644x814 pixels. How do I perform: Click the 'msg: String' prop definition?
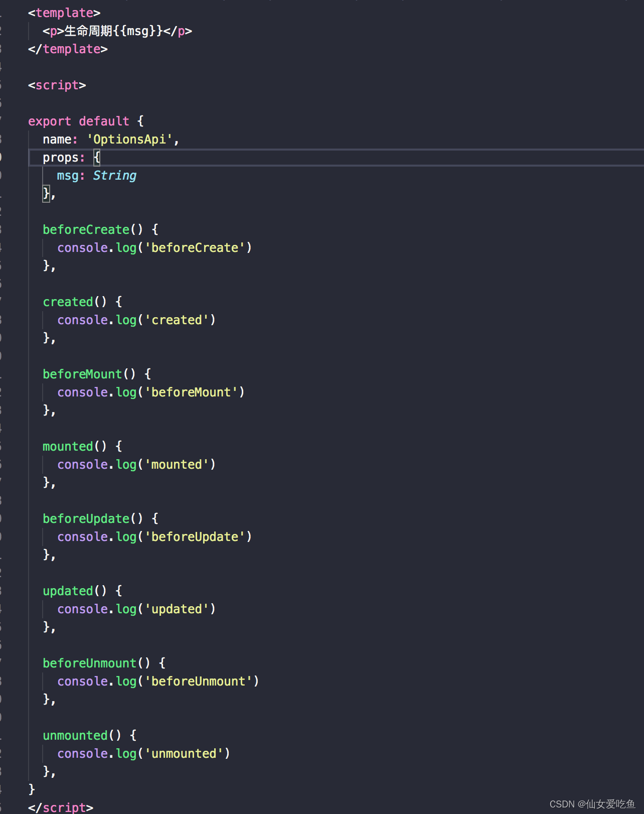97,175
